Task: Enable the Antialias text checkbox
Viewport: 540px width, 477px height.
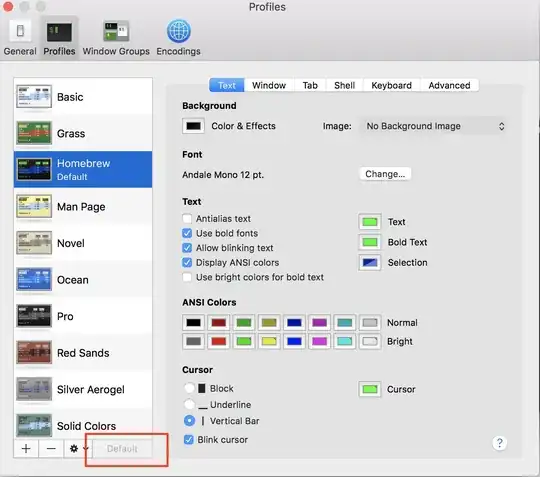Action: [x=187, y=219]
